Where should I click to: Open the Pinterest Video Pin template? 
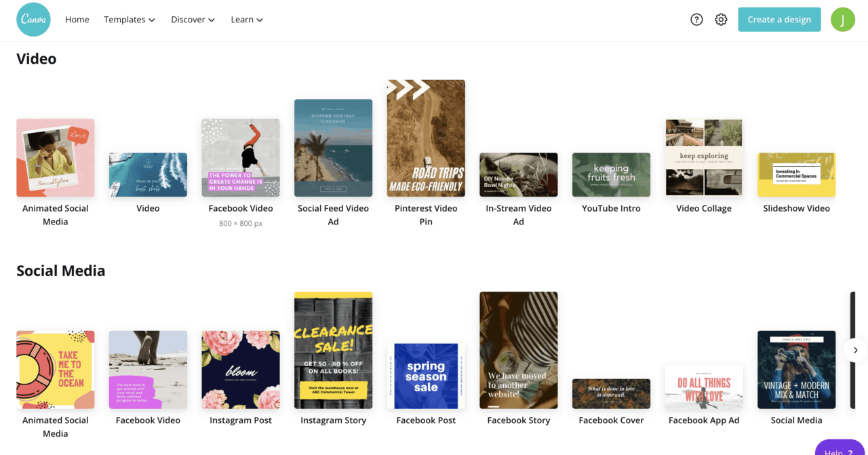pyautogui.click(x=426, y=138)
